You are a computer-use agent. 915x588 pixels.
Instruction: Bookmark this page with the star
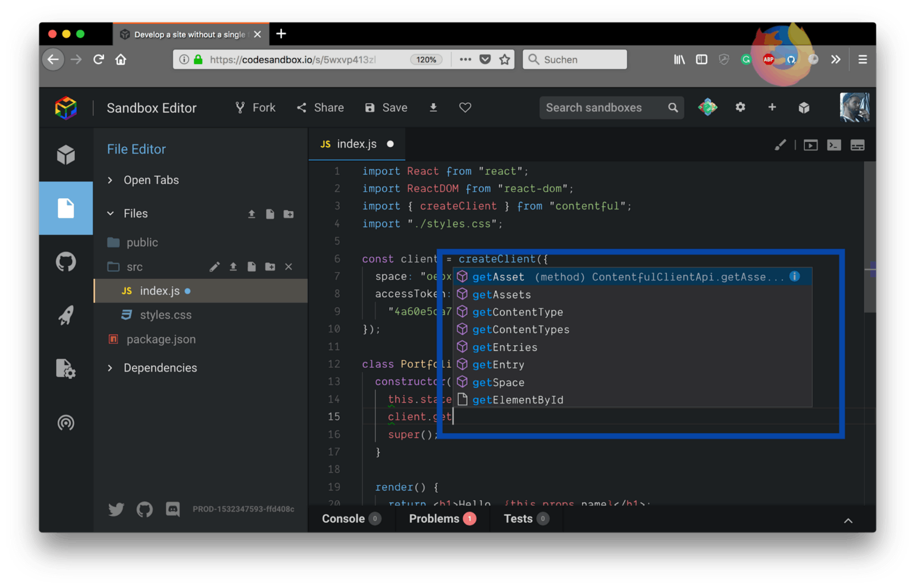(504, 59)
